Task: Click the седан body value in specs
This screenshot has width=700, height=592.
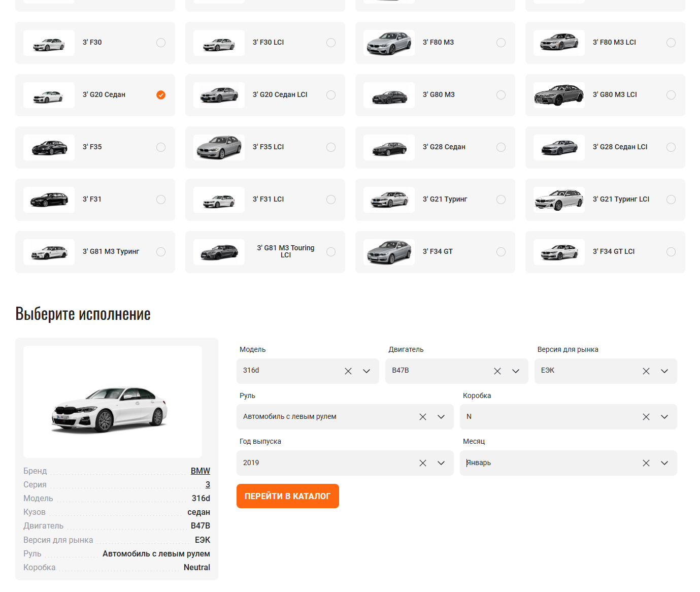Action: click(x=199, y=512)
